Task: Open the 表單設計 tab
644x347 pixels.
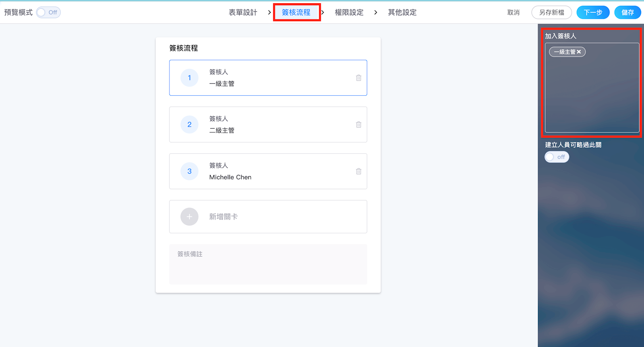Action: coord(243,12)
